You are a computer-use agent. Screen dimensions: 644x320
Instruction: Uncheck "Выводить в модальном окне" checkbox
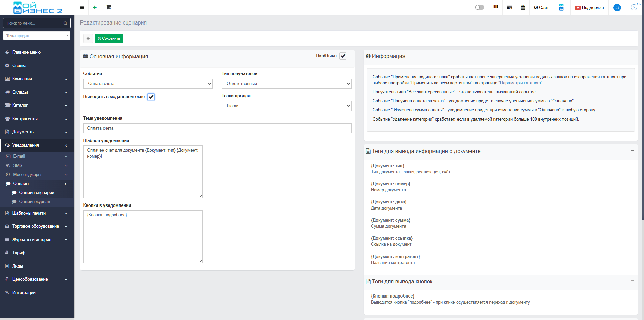tap(151, 97)
